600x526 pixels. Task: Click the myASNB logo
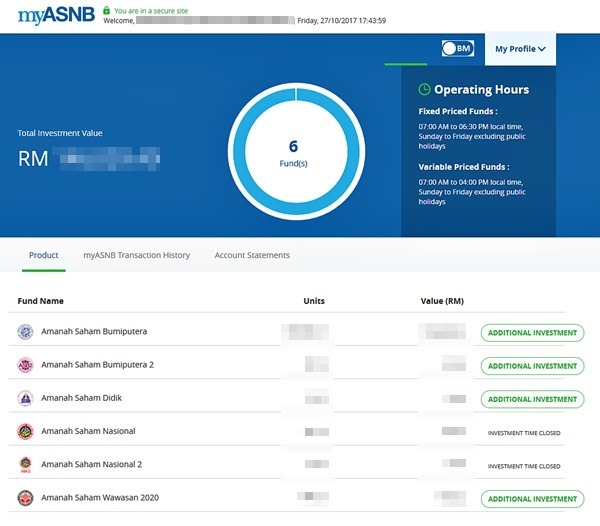(x=56, y=15)
